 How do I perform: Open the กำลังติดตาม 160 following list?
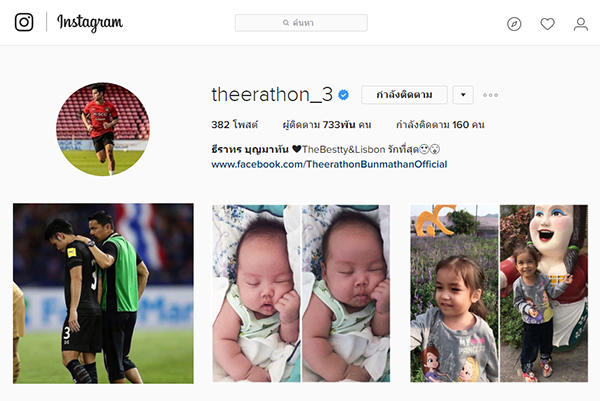(x=440, y=125)
